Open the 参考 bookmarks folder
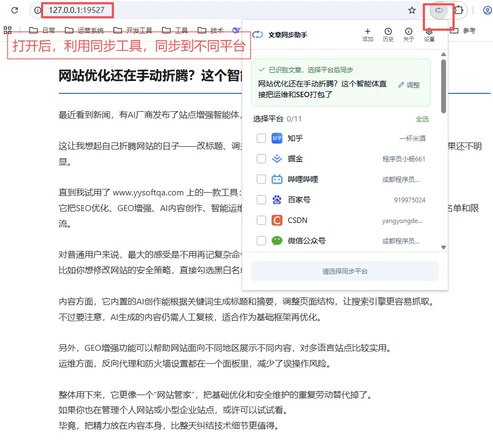Image resolution: width=493 pixels, height=448 pixels. [463, 30]
